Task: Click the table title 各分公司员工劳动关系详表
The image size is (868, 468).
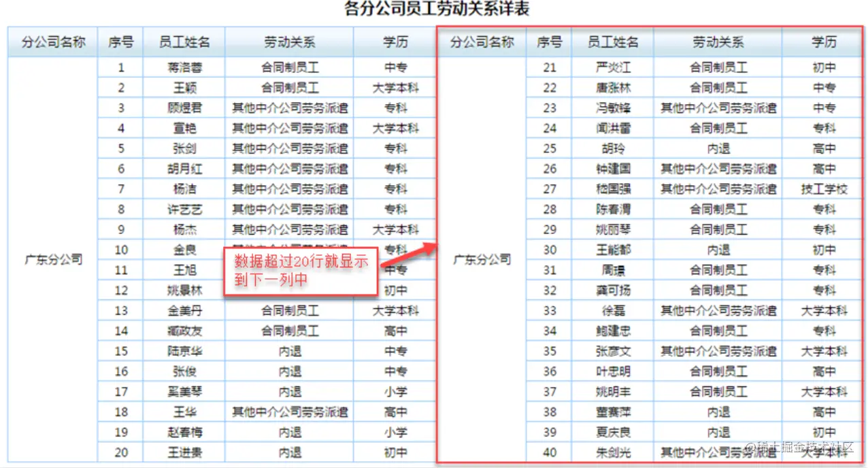Action: [x=437, y=9]
